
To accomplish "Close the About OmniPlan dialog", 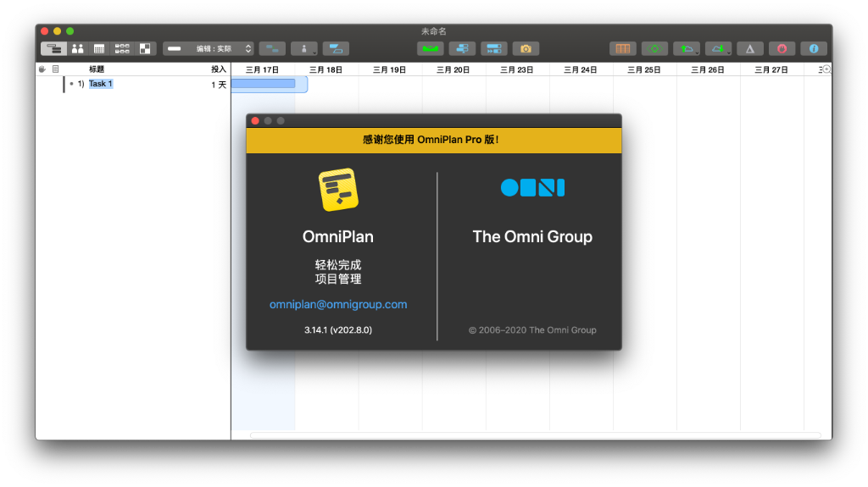I will click(255, 120).
